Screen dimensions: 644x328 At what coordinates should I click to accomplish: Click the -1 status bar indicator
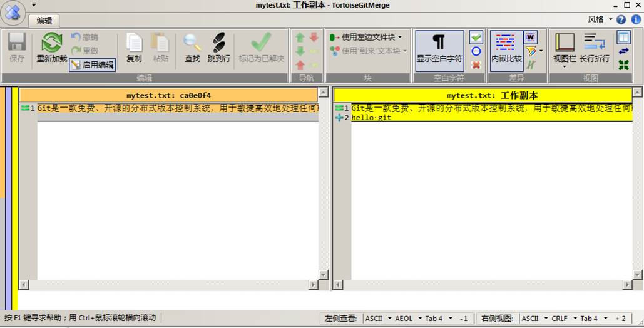463,319
